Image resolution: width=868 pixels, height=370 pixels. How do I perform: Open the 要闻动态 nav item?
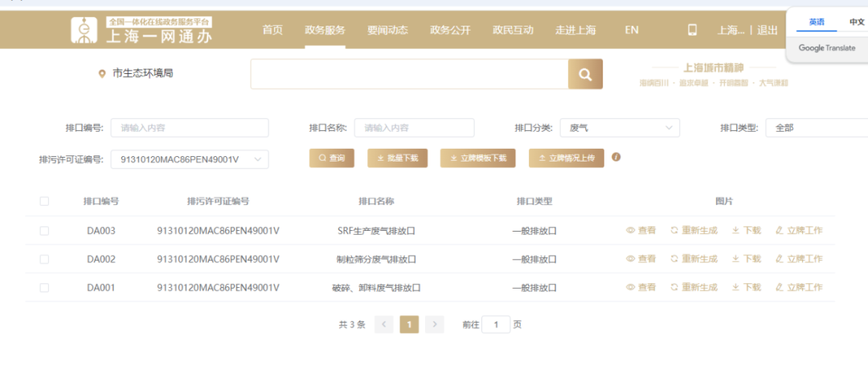387,30
